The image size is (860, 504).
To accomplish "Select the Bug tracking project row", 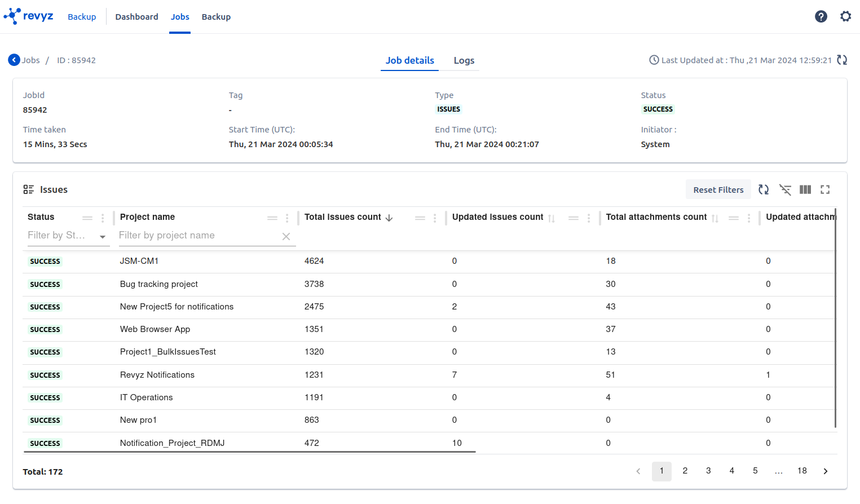I will pos(430,284).
